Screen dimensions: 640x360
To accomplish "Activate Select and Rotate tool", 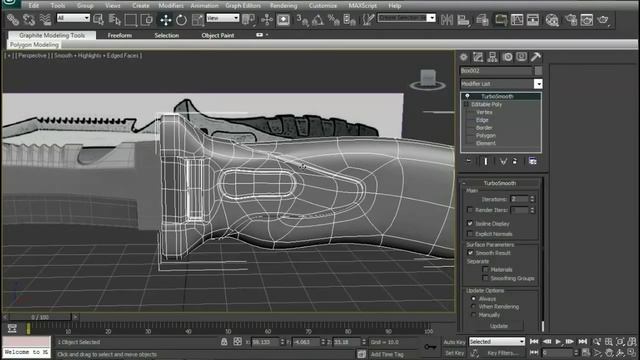I will click(x=181, y=19).
